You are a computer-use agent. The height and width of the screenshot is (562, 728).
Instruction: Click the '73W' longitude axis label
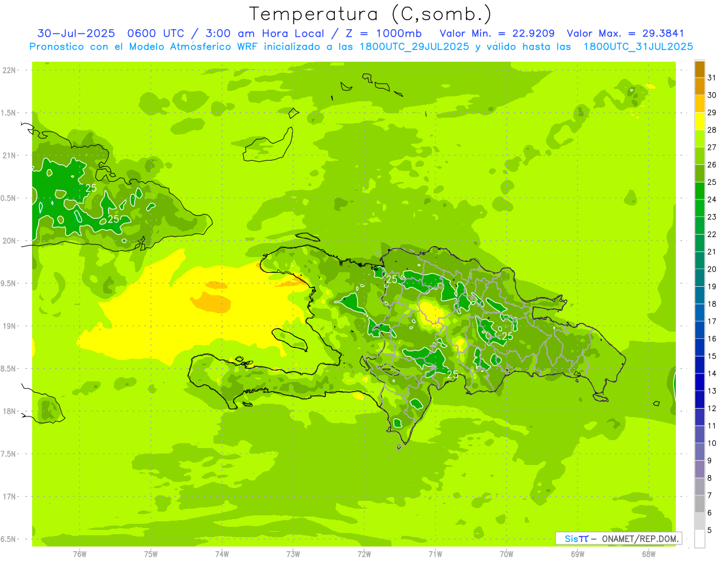click(x=293, y=554)
